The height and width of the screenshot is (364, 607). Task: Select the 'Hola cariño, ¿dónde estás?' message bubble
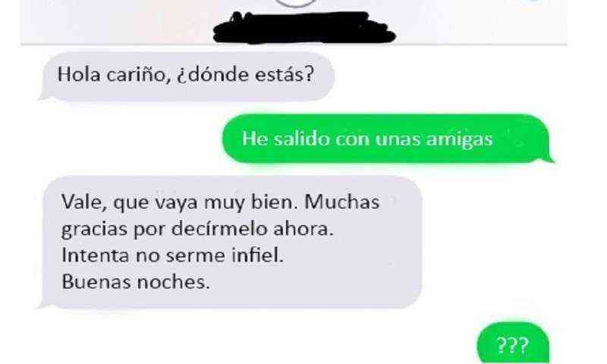click(x=188, y=76)
